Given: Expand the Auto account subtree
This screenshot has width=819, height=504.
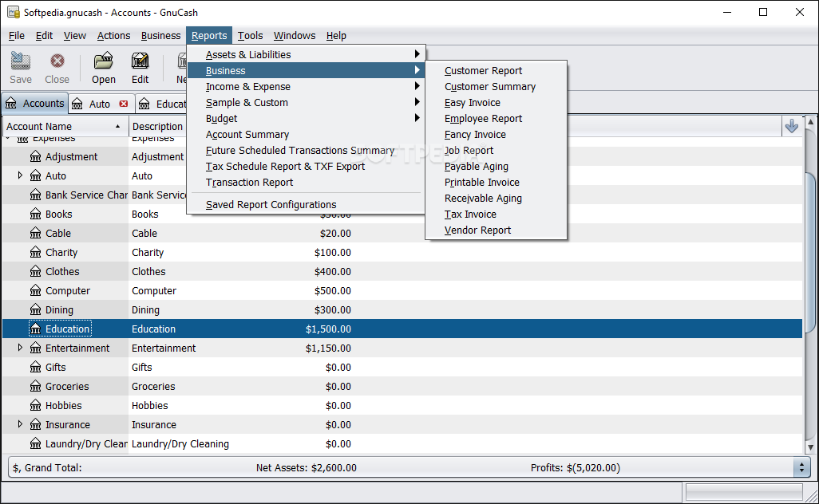Looking at the screenshot, I should point(20,175).
